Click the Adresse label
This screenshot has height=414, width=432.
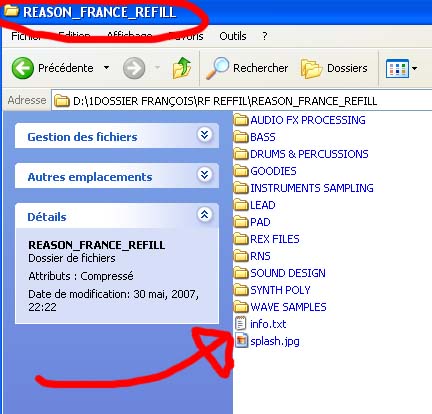click(x=27, y=100)
